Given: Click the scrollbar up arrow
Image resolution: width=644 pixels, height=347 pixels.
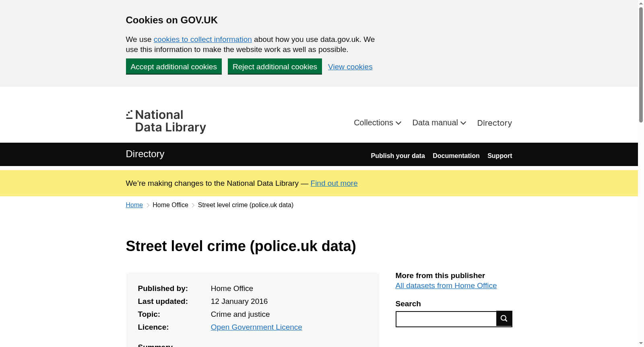Looking at the screenshot, I should pyautogui.click(x=641, y=3).
